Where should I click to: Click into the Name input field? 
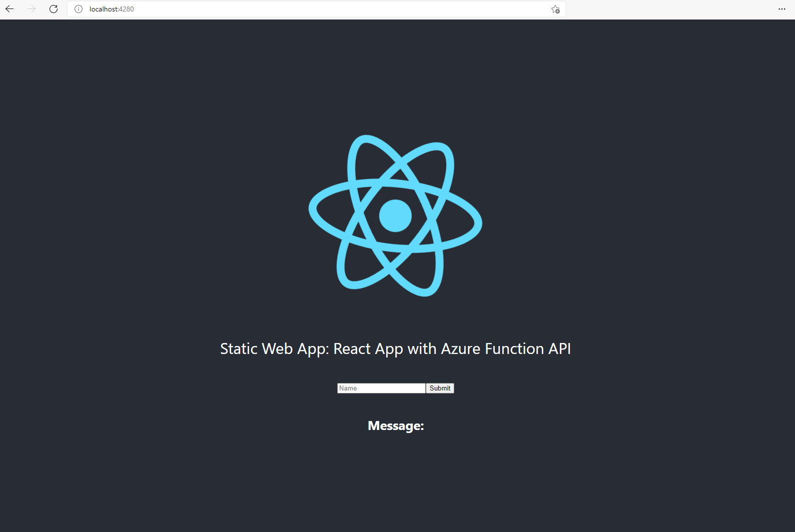click(x=381, y=388)
